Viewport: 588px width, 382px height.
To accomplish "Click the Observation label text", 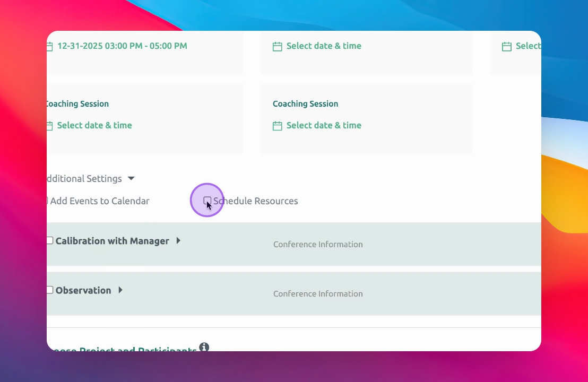I will 83,290.
